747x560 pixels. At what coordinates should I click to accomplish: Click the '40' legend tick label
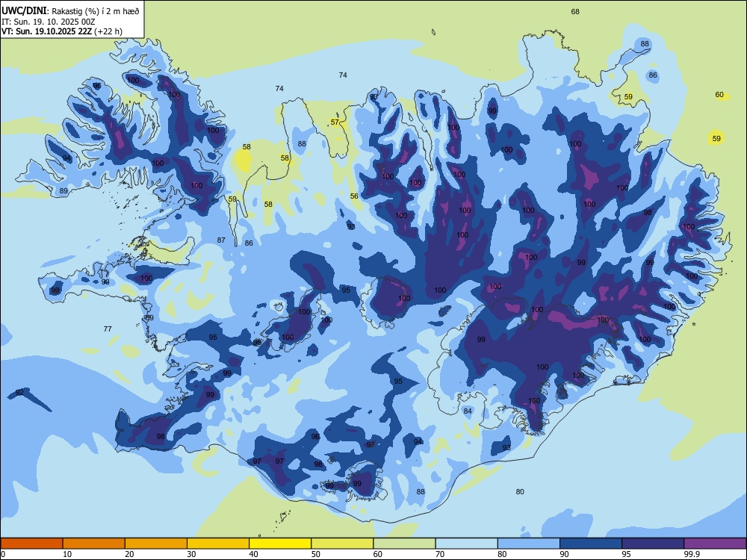[253, 554]
